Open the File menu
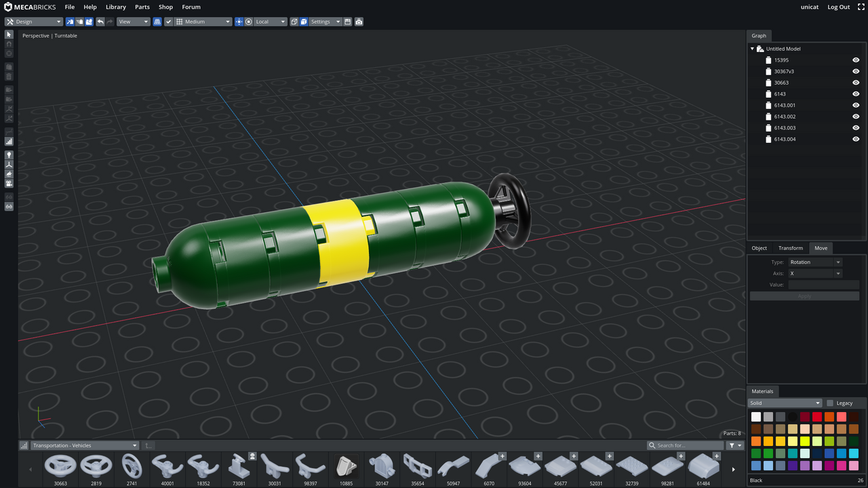 [x=70, y=7]
